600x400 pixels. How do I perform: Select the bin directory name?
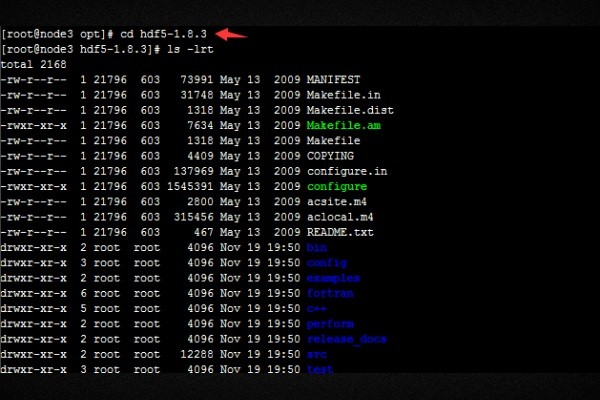click(317, 248)
